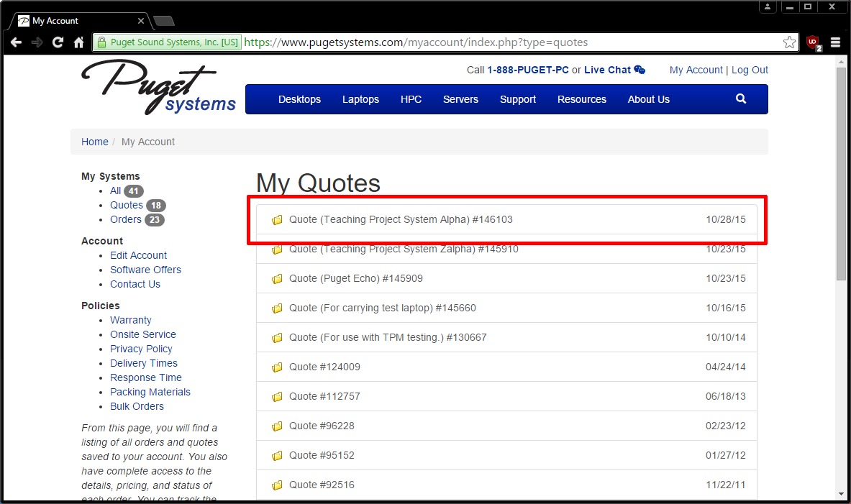Open the uBlock extension icon

[x=814, y=42]
